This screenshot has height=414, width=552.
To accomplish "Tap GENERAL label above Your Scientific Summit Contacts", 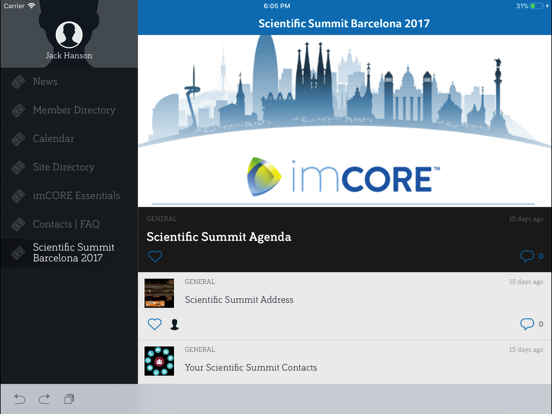I will click(200, 350).
